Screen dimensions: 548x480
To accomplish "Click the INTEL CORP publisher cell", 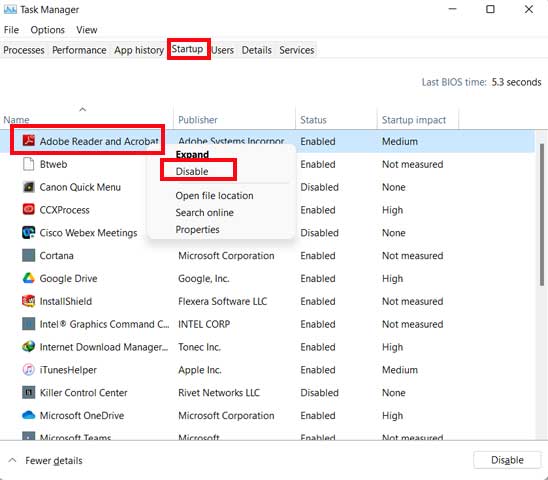I will (x=204, y=324).
